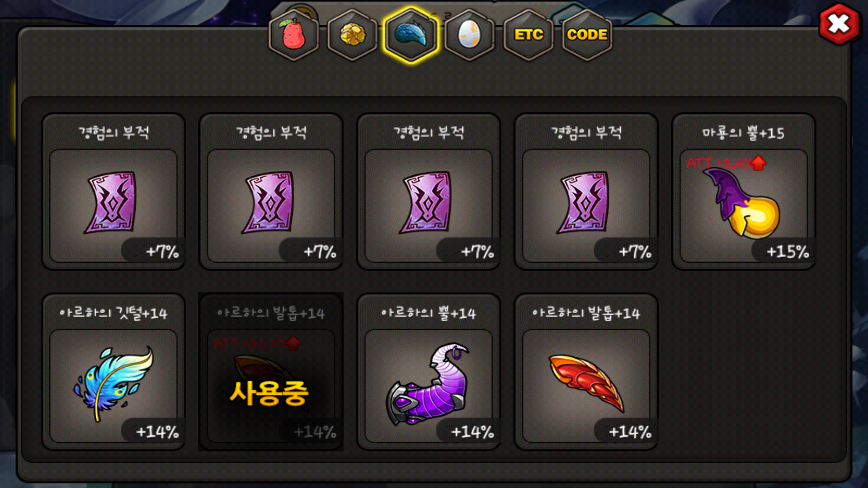Select the blue dragon scale tab
868x488 pixels.
click(411, 35)
